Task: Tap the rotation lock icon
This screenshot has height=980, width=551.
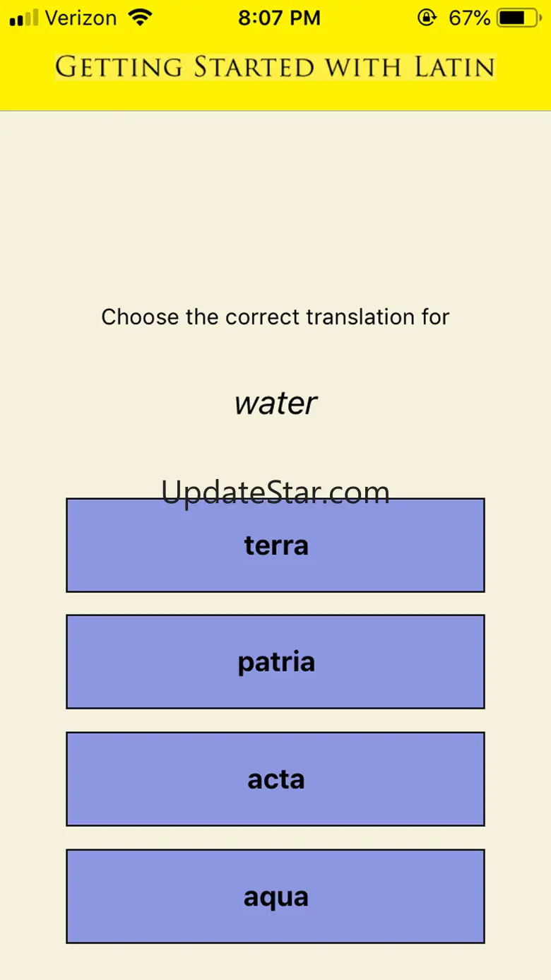Action: coord(427,18)
